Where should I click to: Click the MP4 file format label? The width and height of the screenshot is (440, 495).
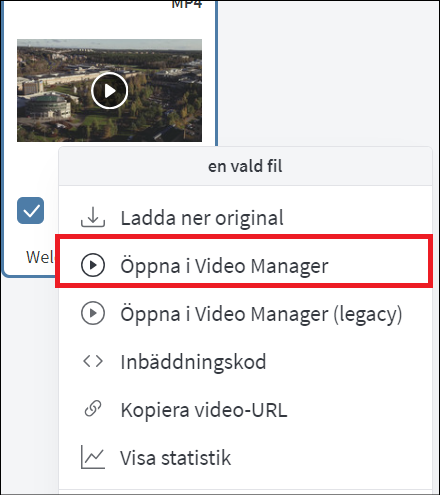(187, 4)
